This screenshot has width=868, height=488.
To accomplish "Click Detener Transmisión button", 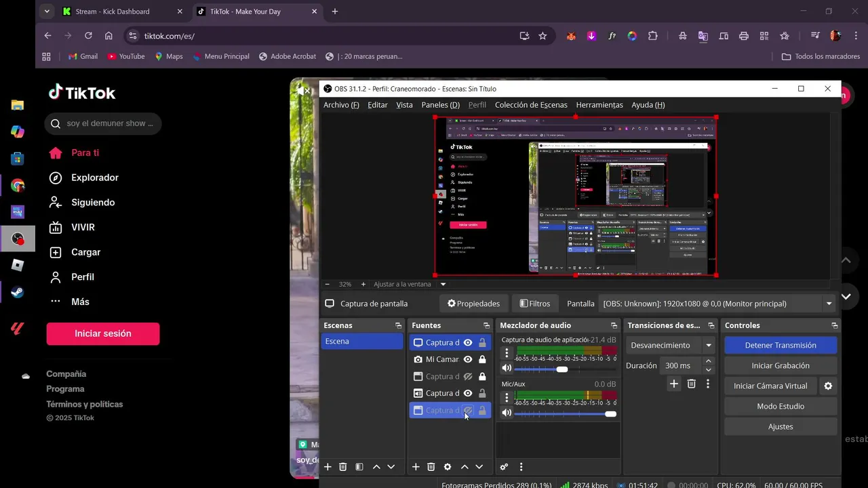I will pos(781,345).
